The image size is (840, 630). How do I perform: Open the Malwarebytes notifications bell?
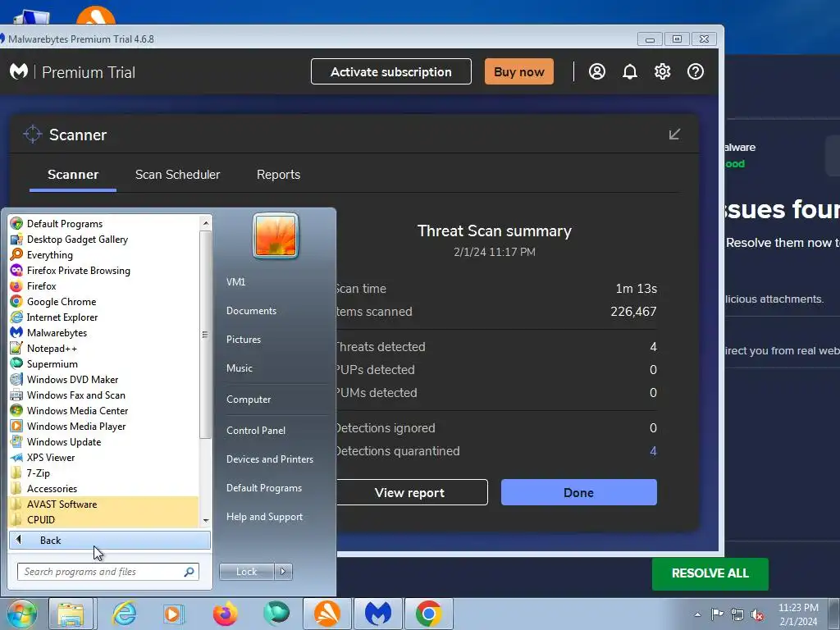coord(630,72)
